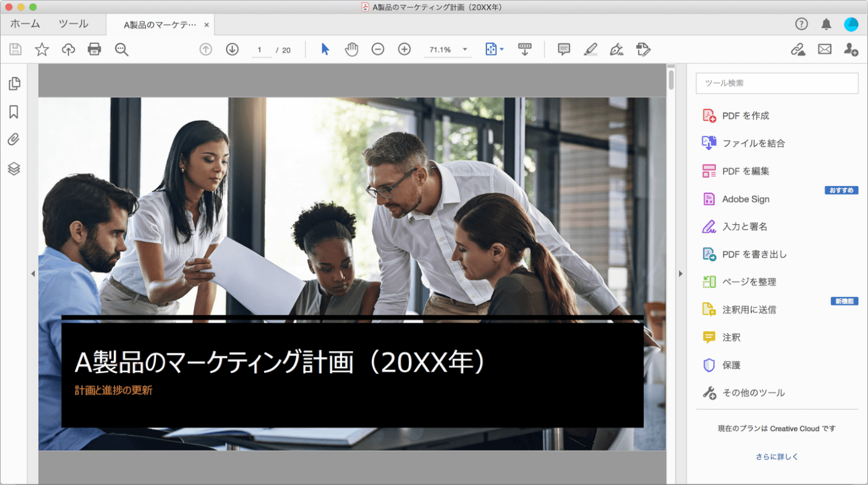Open the bookmarks panel in left sidebar
The width and height of the screenshot is (868, 485).
pos(14,112)
